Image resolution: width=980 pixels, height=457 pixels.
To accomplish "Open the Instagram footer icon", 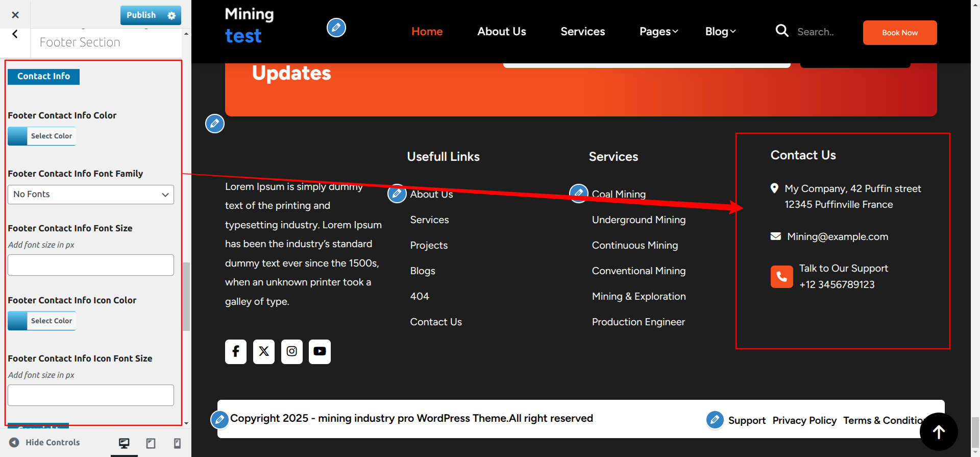I will [291, 351].
